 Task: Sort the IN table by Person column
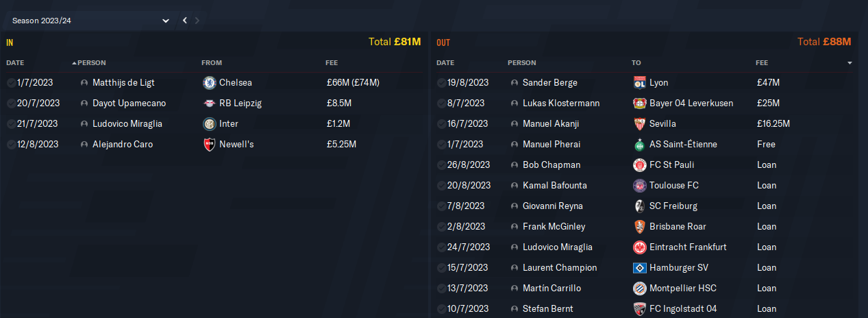(91, 63)
